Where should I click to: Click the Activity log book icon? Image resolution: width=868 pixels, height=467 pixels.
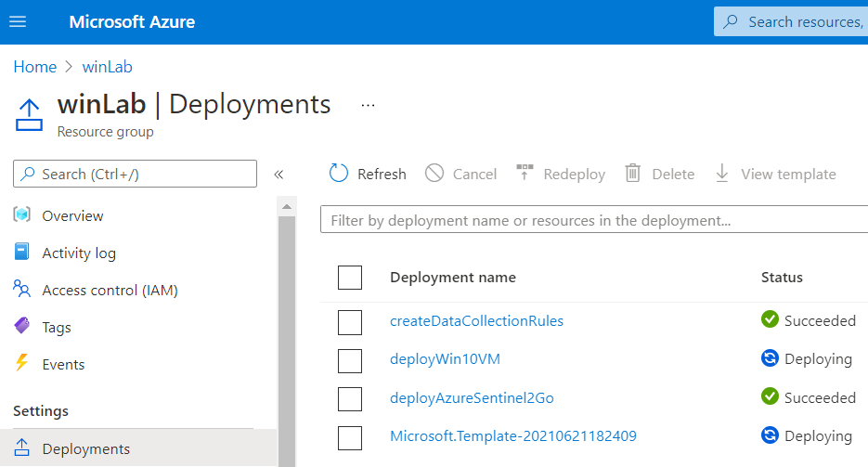point(21,252)
